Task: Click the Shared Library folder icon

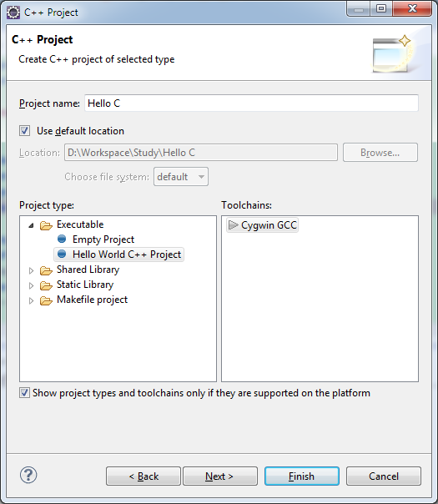Action: [x=46, y=270]
